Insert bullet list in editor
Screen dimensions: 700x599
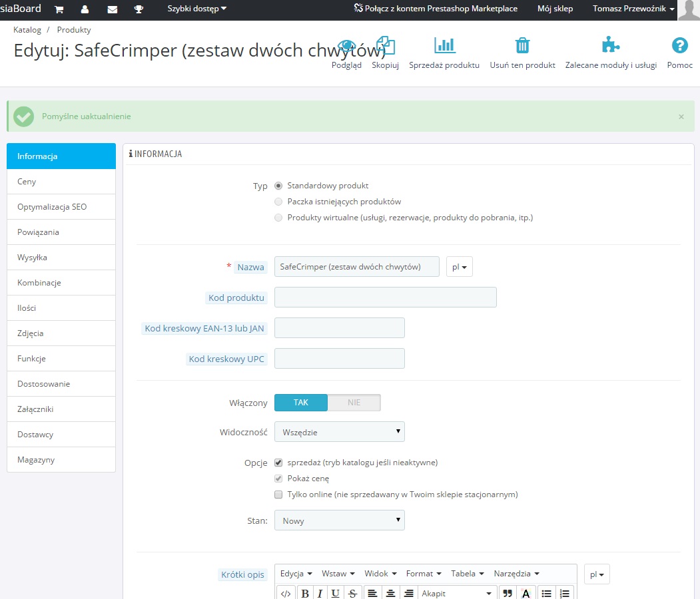546,593
